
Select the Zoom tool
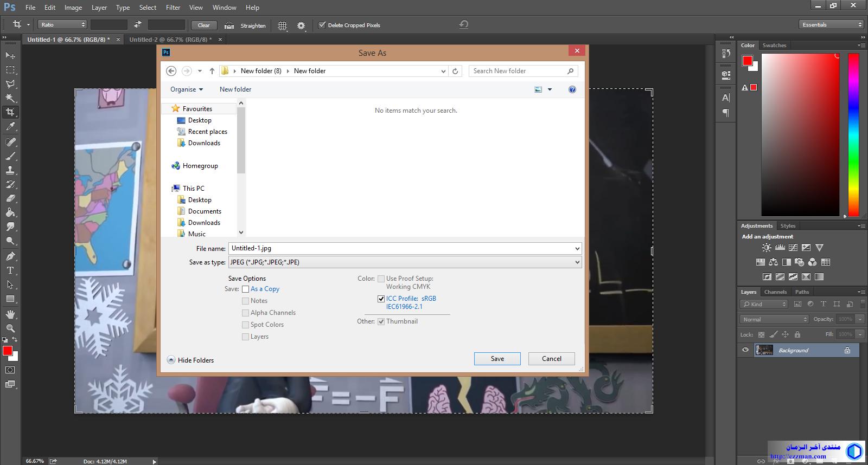click(10, 328)
